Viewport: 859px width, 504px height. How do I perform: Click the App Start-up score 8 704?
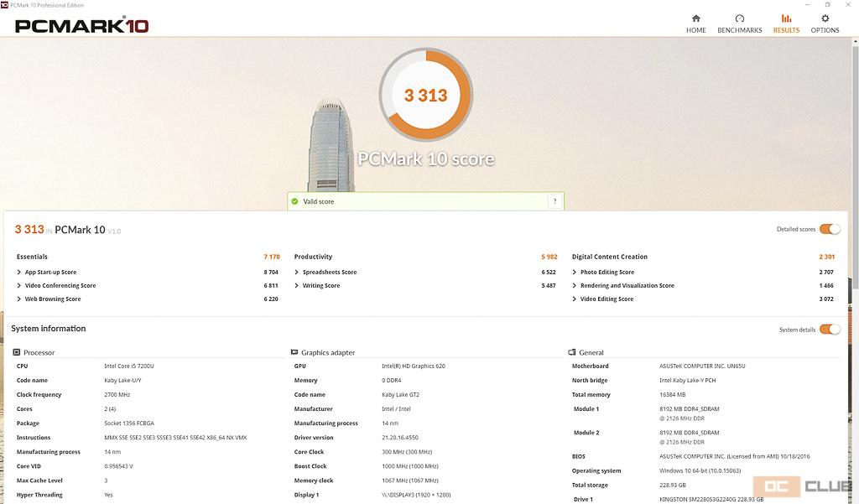tap(271, 273)
